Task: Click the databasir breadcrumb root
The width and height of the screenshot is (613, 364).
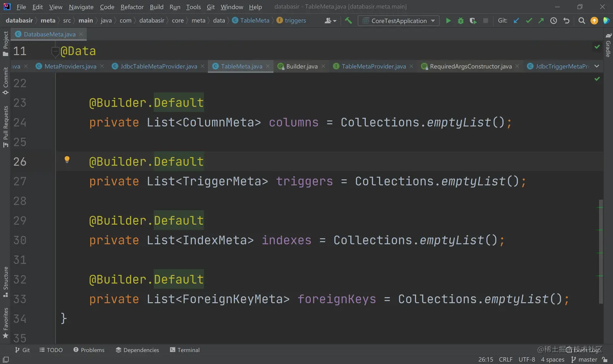Action: point(19,20)
